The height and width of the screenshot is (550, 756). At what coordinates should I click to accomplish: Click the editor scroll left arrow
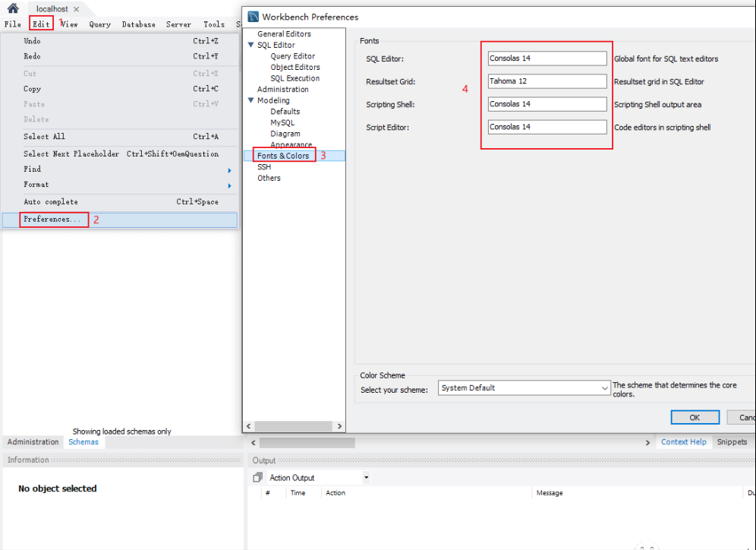pos(253,442)
